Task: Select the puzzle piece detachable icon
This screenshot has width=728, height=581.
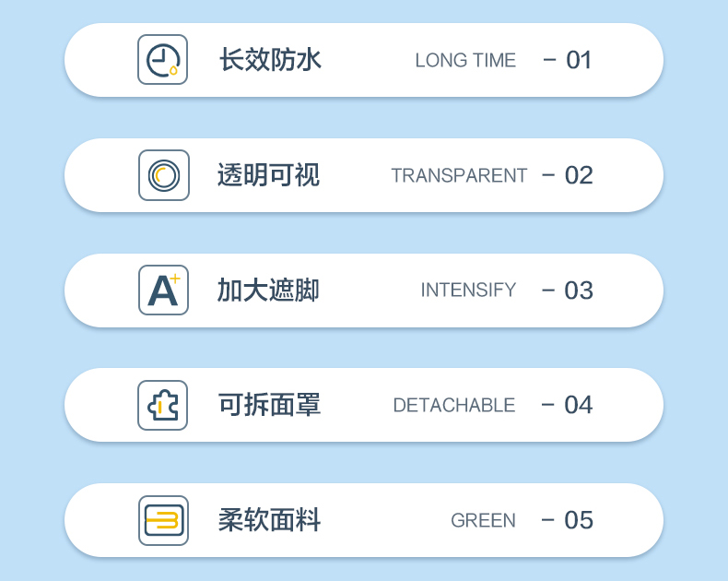Action: [x=162, y=405]
